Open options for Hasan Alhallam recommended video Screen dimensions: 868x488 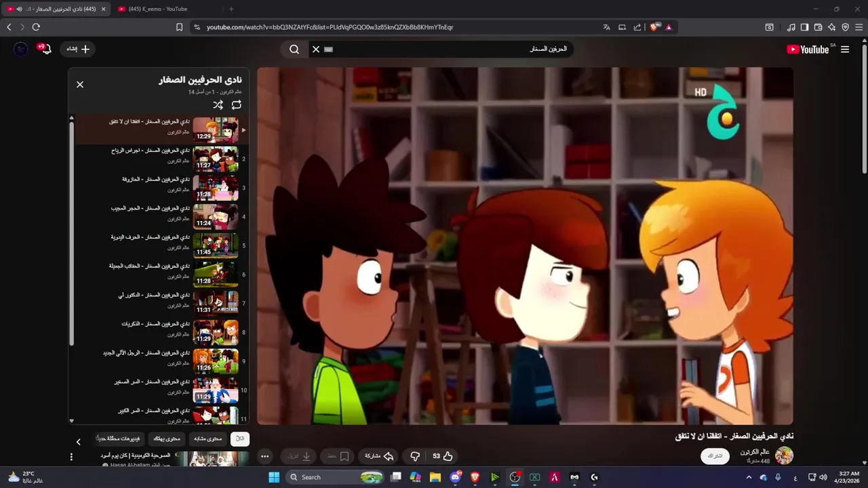(x=71, y=457)
